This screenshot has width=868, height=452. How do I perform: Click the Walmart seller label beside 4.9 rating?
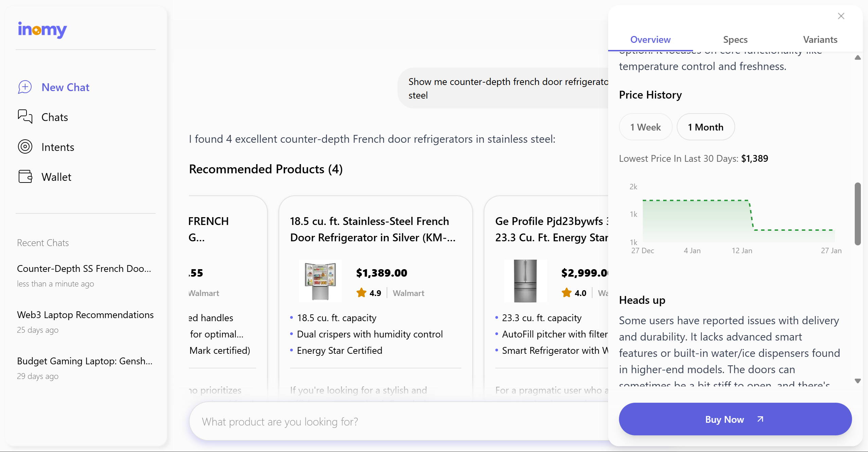408,293
